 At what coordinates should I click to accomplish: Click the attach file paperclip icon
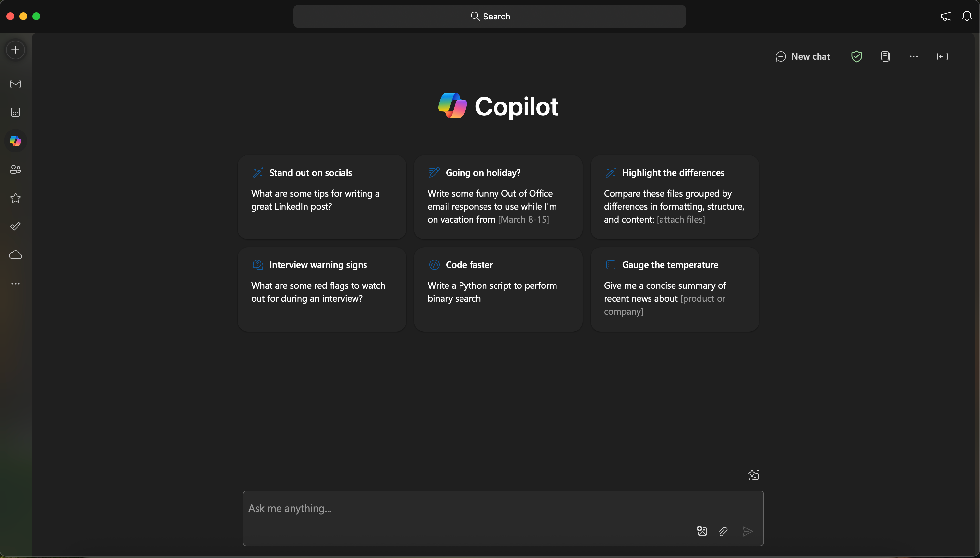pyautogui.click(x=723, y=531)
